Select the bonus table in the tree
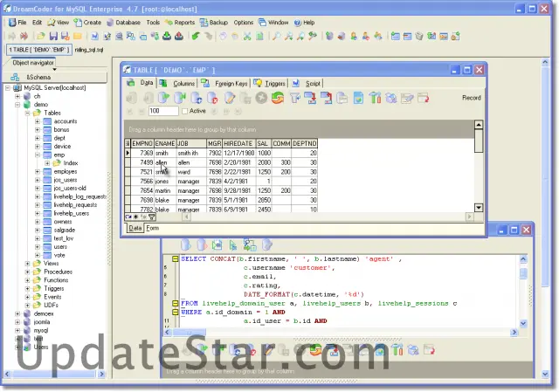Screen dimensions: 559x392 coord(61,130)
